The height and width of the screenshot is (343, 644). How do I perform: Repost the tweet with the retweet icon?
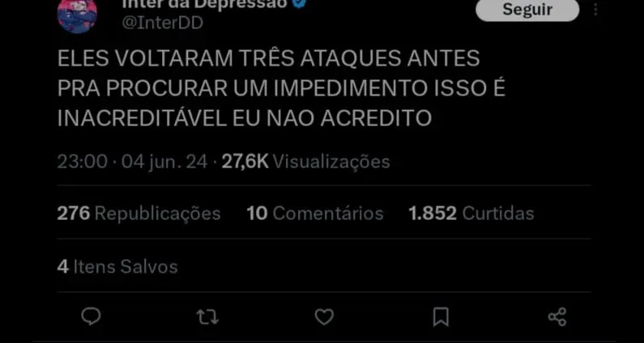(x=207, y=317)
